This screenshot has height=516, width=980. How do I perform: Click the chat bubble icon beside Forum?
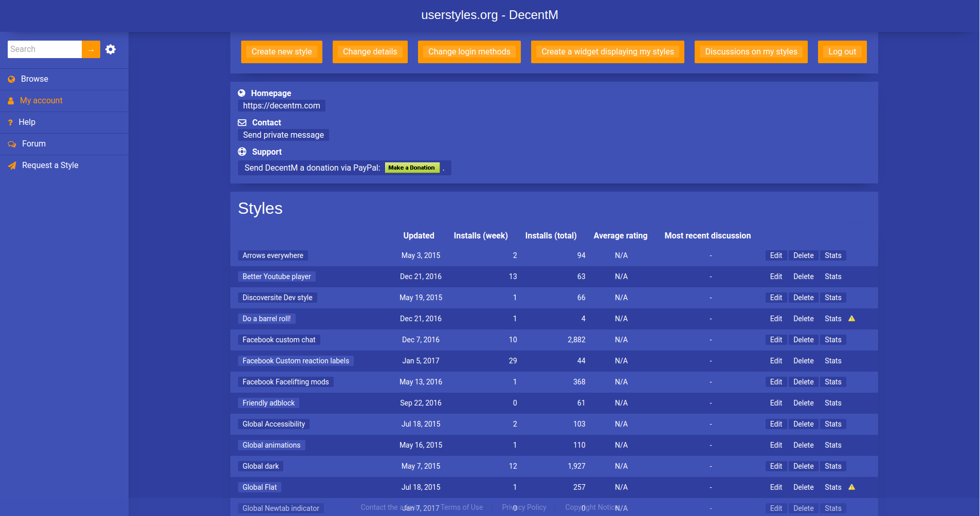tap(11, 144)
